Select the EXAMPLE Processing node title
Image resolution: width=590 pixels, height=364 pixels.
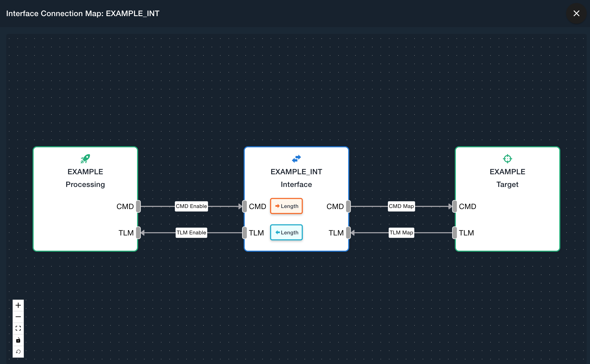[85, 172]
